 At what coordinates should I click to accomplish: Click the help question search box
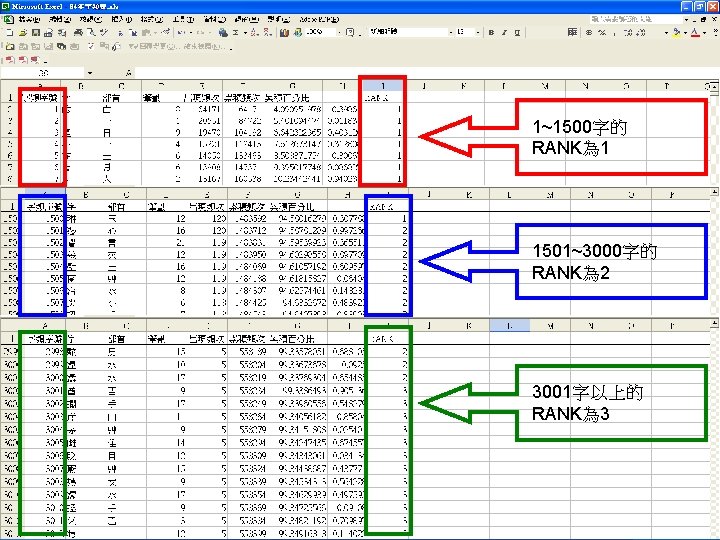[x=636, y=19]
